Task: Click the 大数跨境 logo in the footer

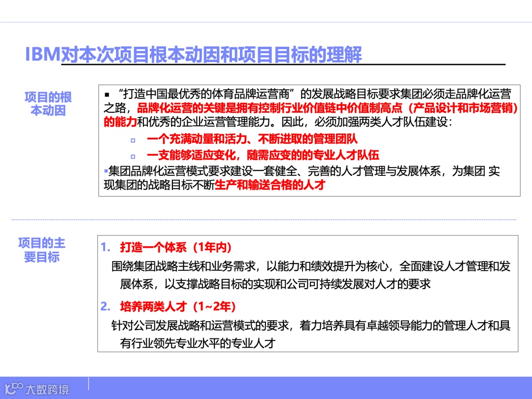Action: coord(36,389)
